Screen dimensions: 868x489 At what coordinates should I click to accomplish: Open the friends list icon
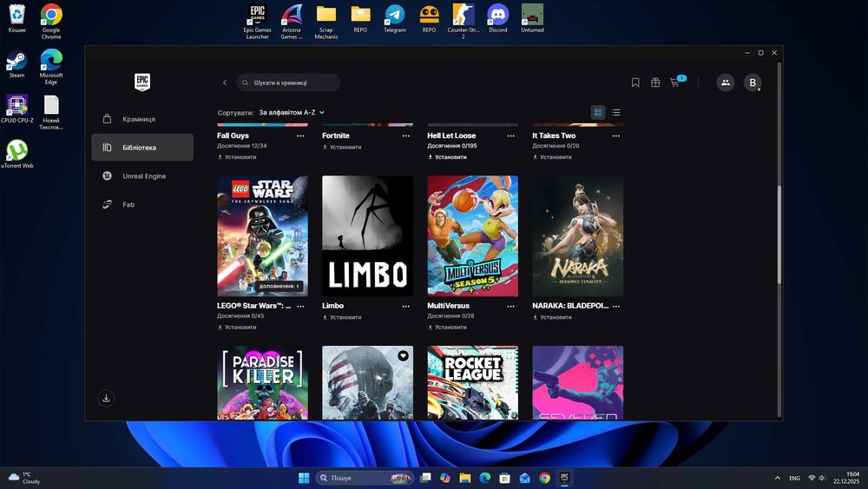pos(725,83)
